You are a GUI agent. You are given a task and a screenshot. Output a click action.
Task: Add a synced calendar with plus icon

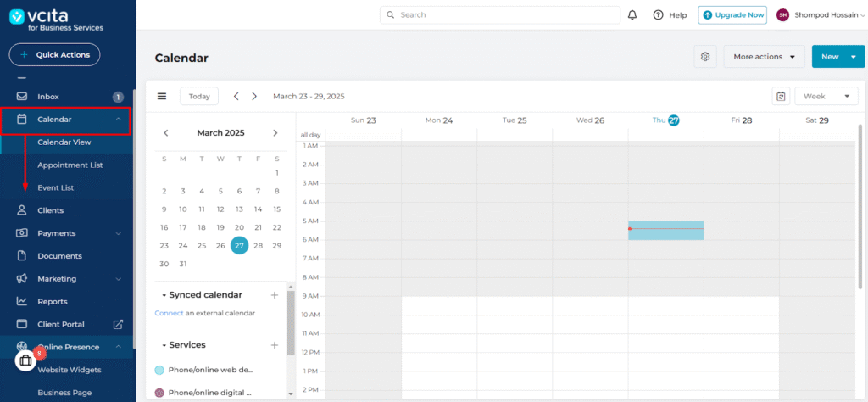(274, 295)
